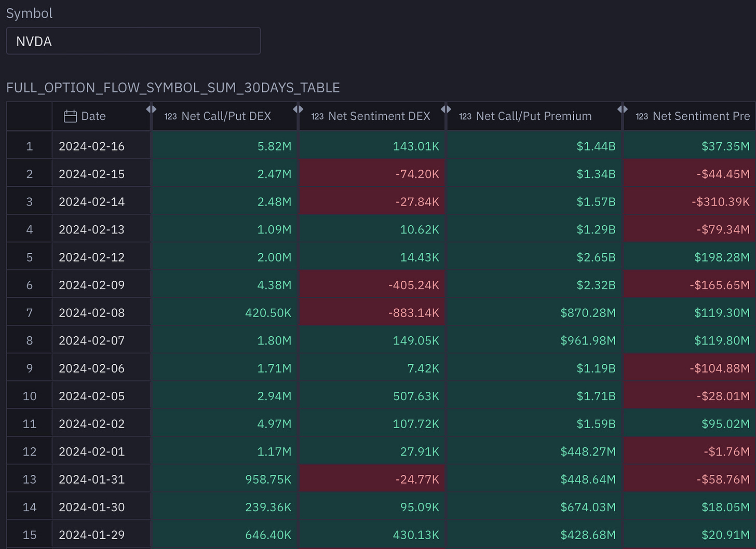
Task: Click date cell 2024-02-13
Action: (x=101, y=229)
